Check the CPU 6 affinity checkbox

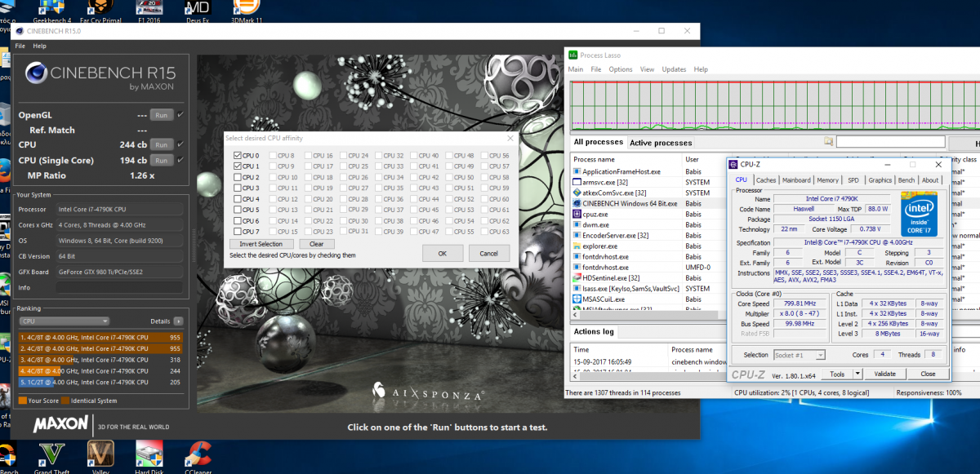[238, 221]
